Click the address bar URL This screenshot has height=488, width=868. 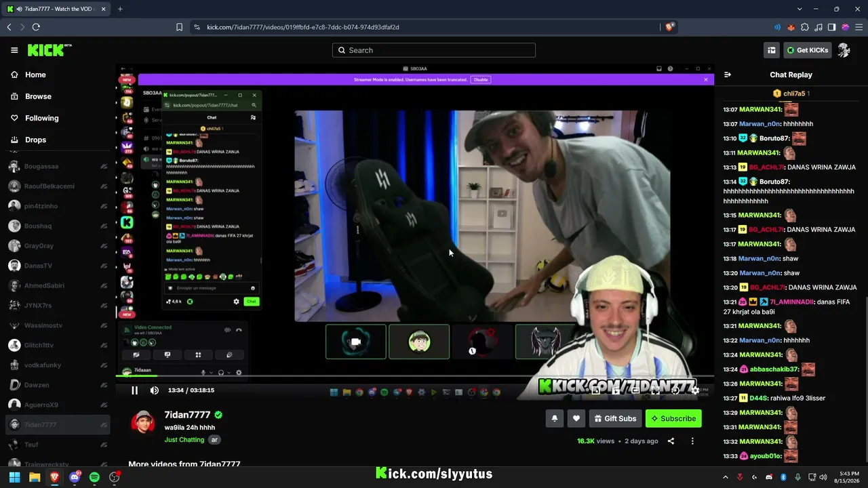(302, 27)
